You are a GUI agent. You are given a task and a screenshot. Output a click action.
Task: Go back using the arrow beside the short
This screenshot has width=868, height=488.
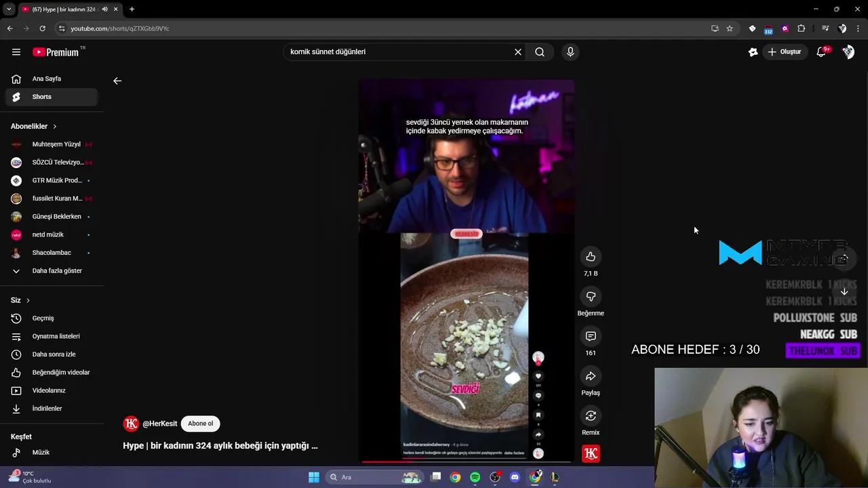pos(117,81)
